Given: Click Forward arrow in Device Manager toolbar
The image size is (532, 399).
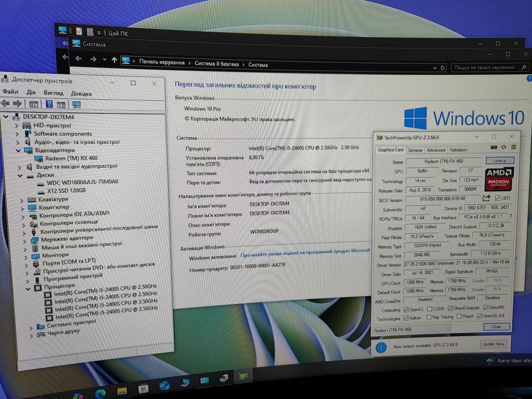Looking at the screenshot, I should pyautogui.click(x=17, y=104).
